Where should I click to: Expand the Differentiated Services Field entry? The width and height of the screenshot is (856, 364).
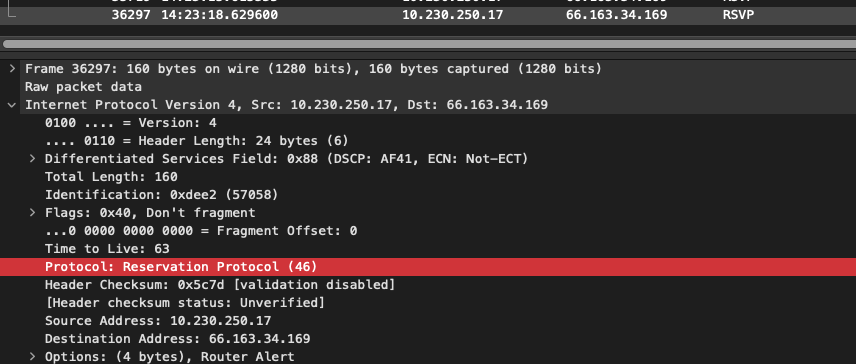pyautogui.click(x=32, y=159)
